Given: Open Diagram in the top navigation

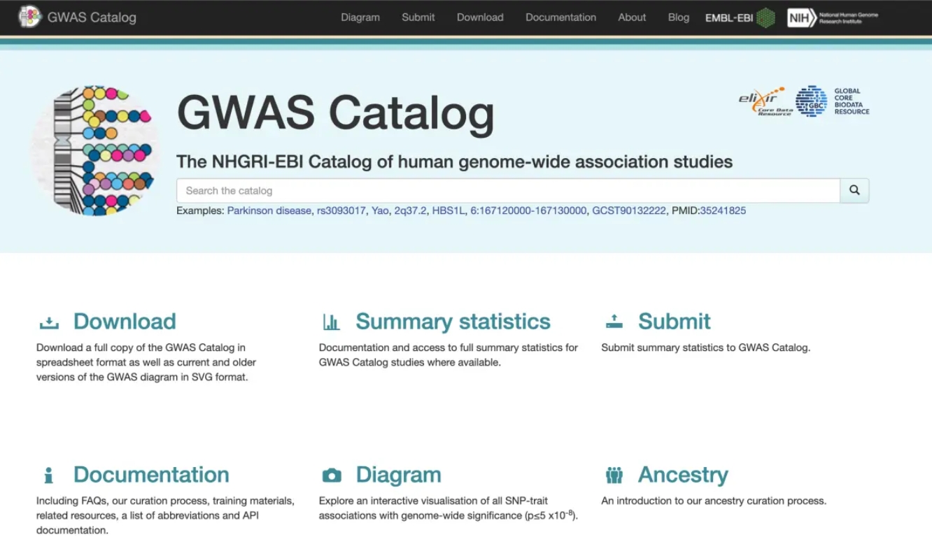Looking at the screenshot, I should [x=360, y=17].
